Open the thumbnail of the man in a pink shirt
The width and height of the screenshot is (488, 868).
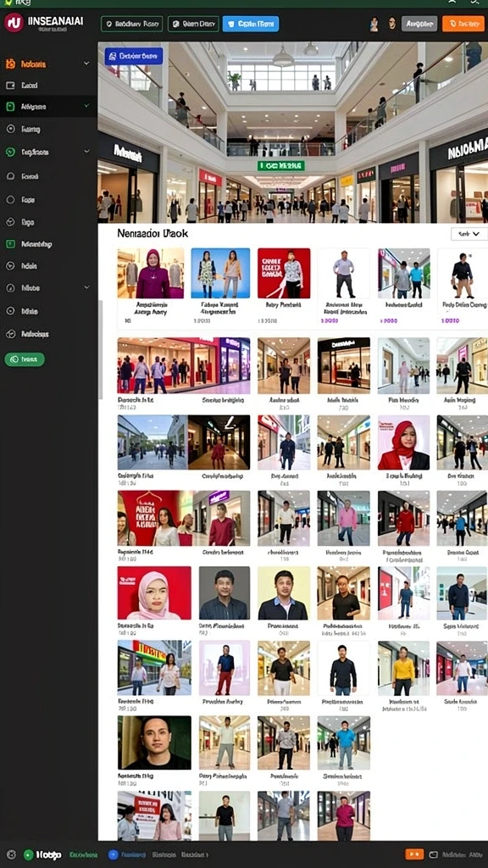point(344,518)
